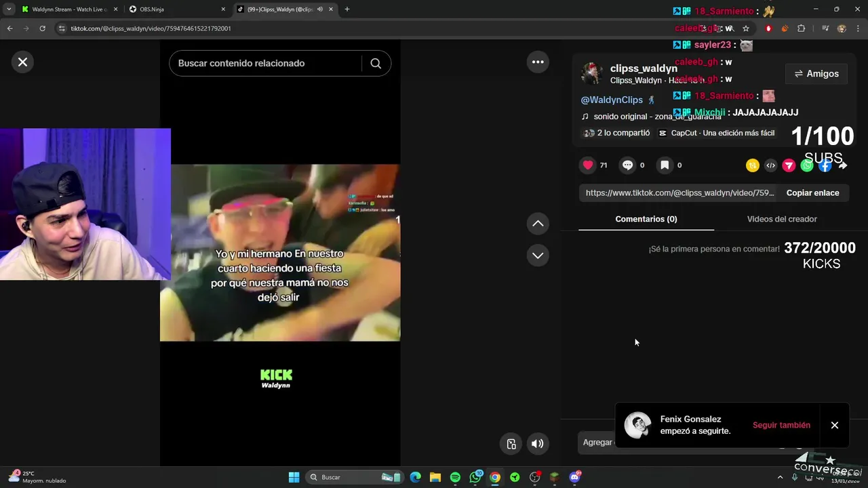This screenshot has width=868, height=488.
Task: Repost video with yellow repost icon
Action: click(x=753, y=165)
